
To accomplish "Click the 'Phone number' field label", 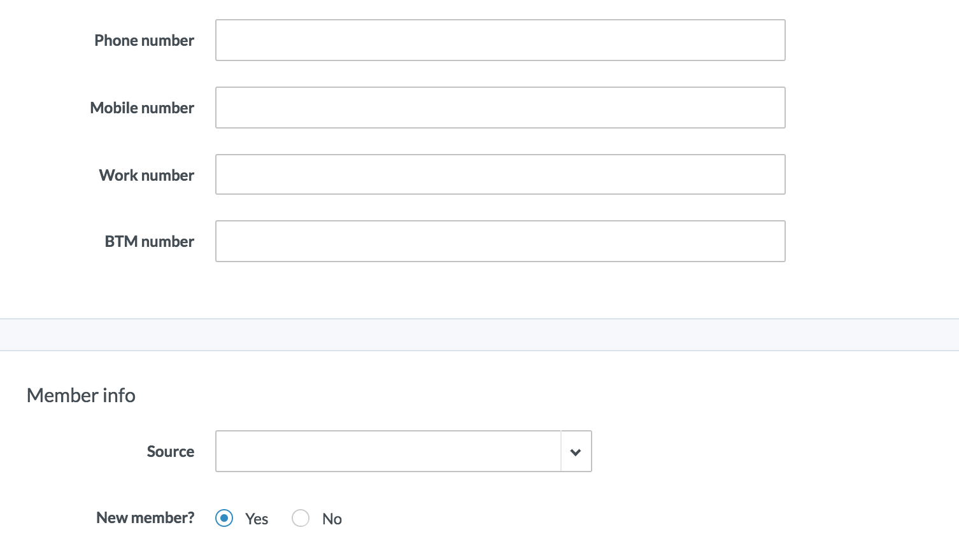I will pos(144,41).
